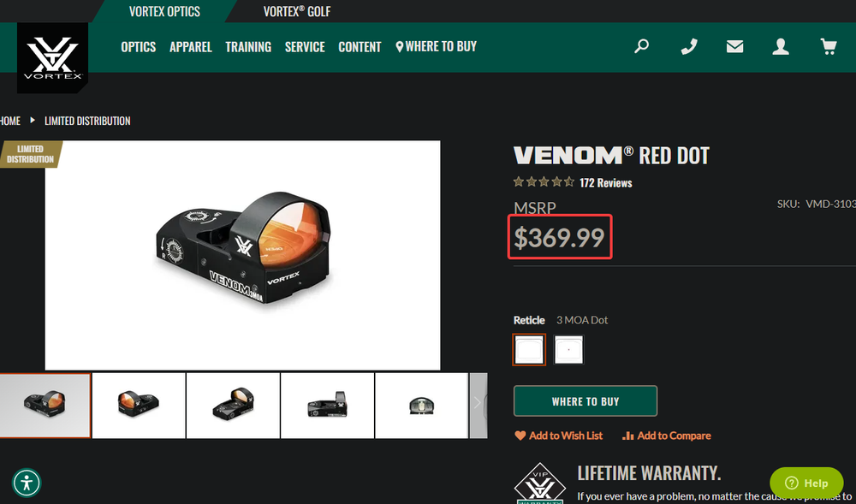The height and width of the screenshot is (504, 856).
Task: Switch to Vortex Golf tab
Action: click(297, 11)
